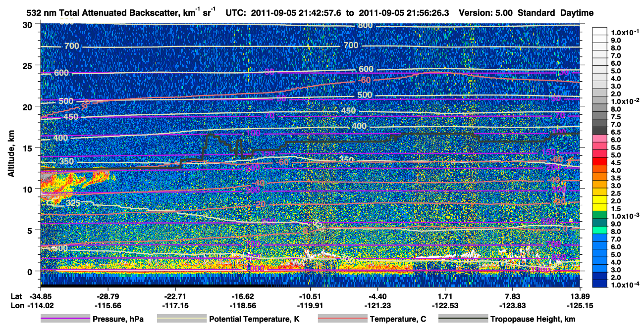The height and width of the screenshot is (330, 644).
Task: Click the 1.0x10-1 colorbar label
Action: (626, 32)
